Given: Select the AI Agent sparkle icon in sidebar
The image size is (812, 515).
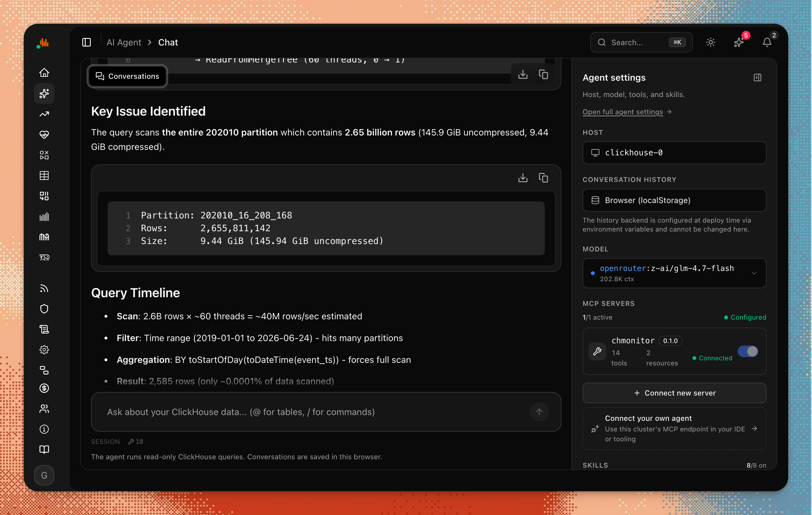Looking at the screenshot, I should [x=44, y=94].
